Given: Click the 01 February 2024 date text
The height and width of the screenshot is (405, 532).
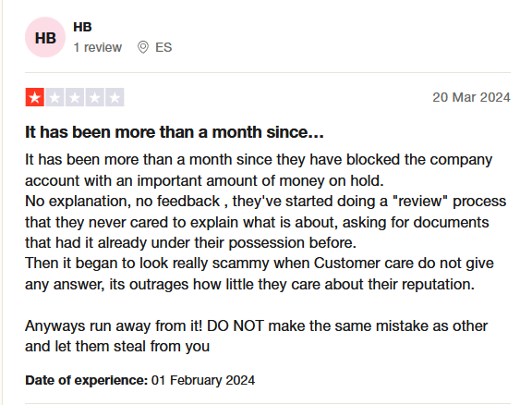Looking at the screenshot, I should 203,380.
